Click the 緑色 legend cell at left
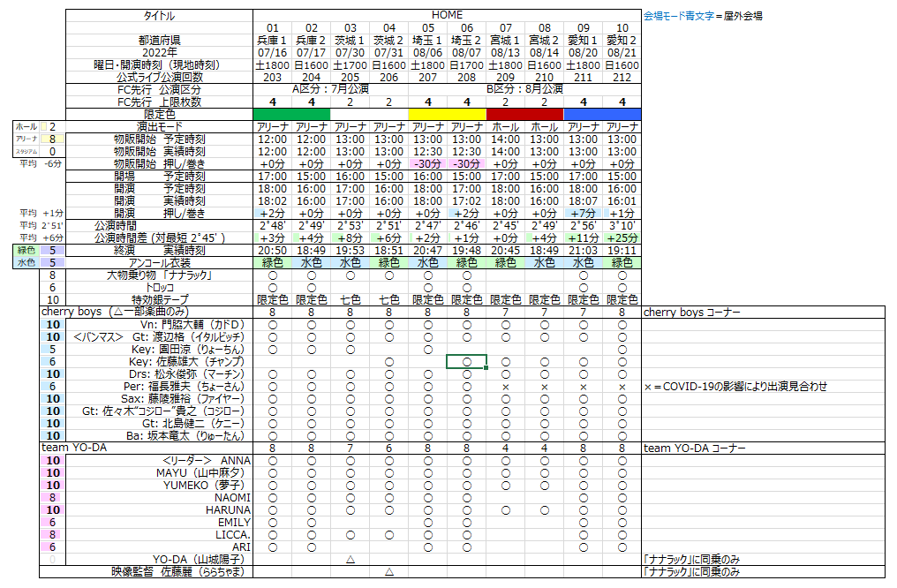The width and height of the screenshot is (897, 588). (x=26, y=251)
